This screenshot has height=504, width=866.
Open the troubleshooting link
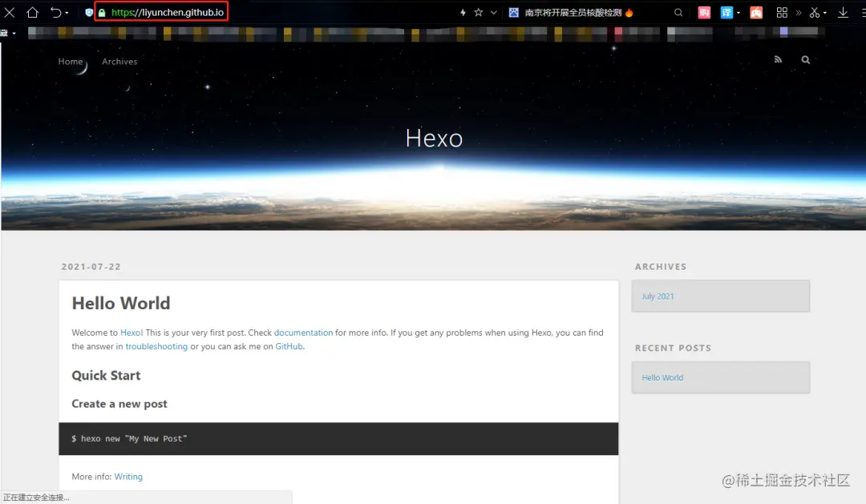156,346
